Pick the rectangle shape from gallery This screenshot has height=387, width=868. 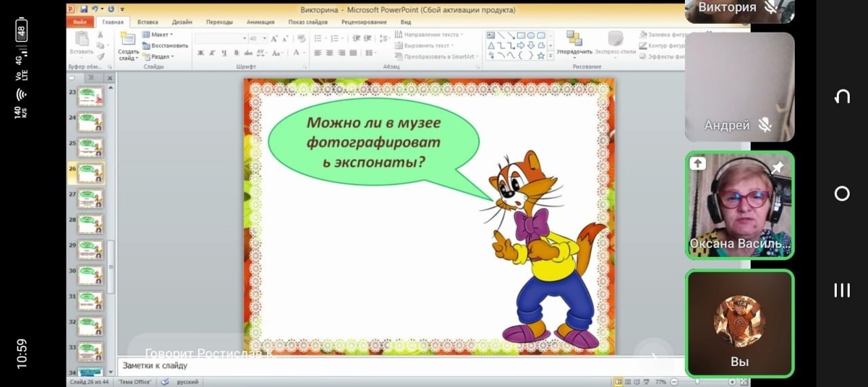[x=520, y=35]
